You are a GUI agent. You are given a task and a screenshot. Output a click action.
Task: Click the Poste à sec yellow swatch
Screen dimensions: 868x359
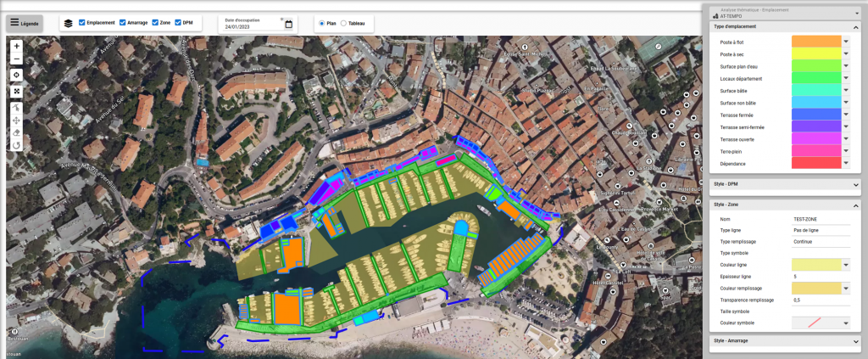(816, 53)
